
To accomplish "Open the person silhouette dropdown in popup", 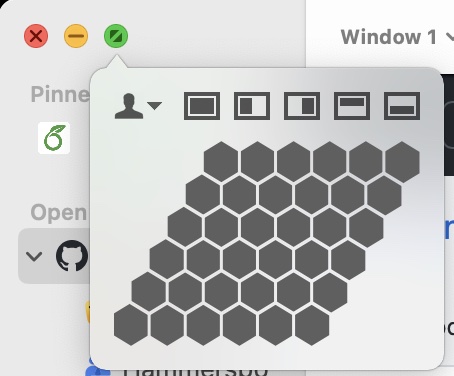I will (x=138, y=106).
